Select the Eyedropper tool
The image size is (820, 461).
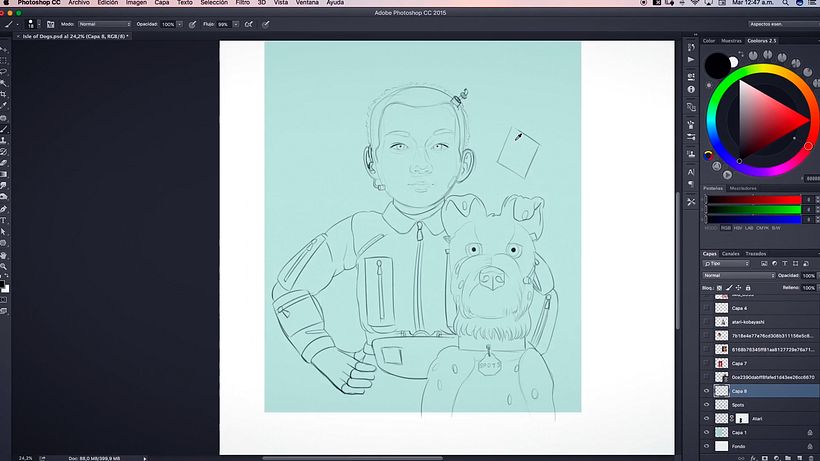coord(4,106)
